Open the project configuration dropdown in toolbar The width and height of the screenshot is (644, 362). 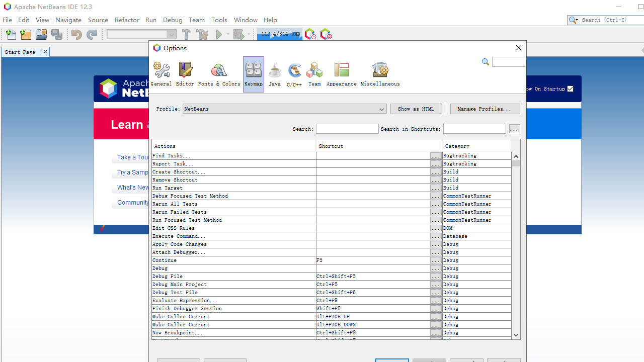click(x=141, y=35)
